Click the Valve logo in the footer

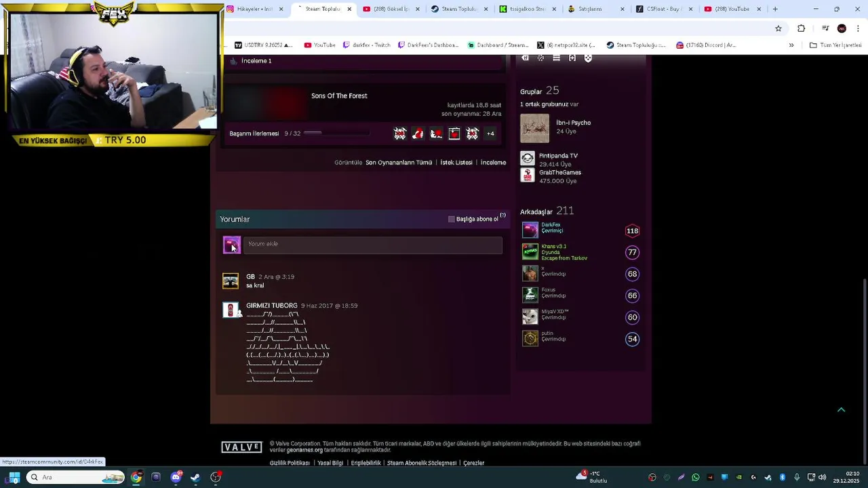coord(241,447)
